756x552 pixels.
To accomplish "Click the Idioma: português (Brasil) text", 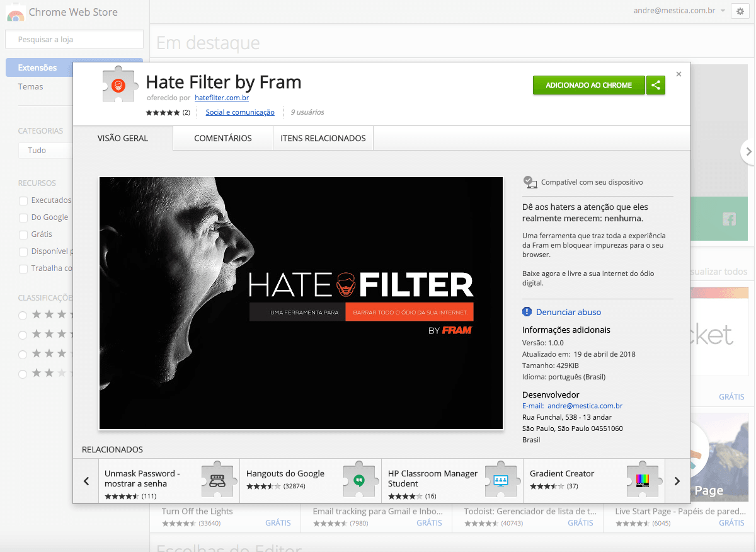I will [x=564, y=377].
